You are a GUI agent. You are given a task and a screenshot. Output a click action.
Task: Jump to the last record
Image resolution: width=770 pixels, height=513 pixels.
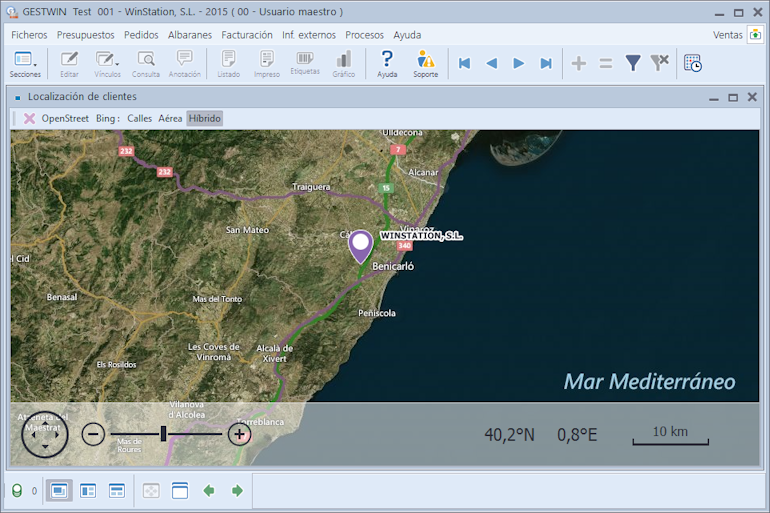point(546,63)
